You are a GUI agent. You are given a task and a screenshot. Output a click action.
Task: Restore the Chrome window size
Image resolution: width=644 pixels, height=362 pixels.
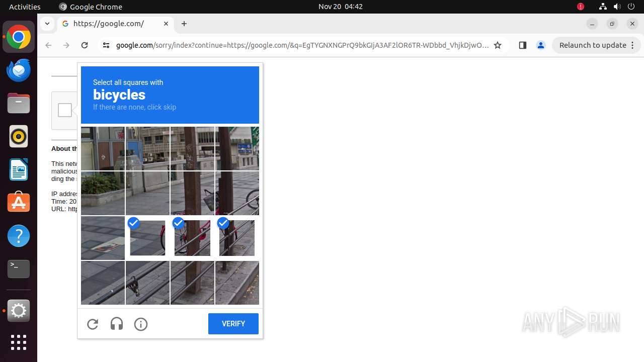[612, 24]
